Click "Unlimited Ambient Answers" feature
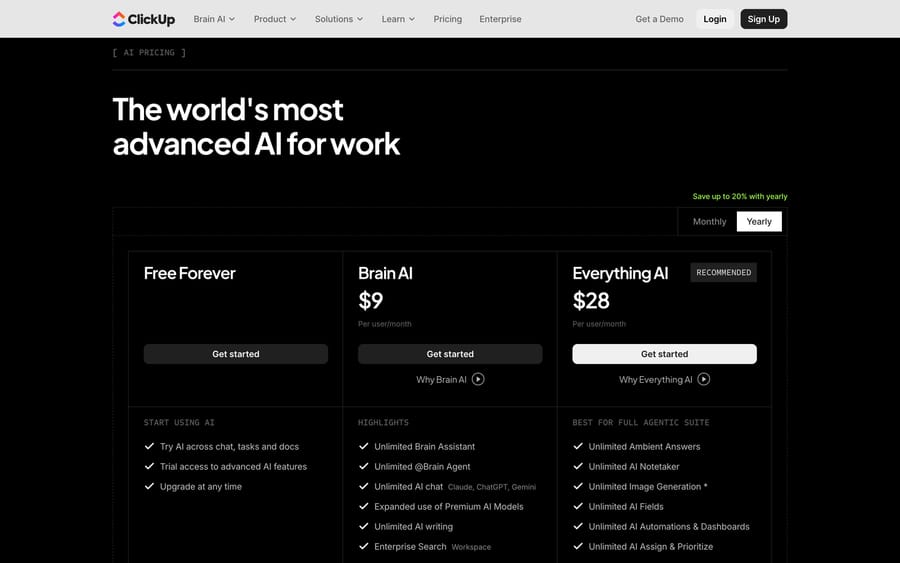The image size is (900, 563). [x=645, y=446]
